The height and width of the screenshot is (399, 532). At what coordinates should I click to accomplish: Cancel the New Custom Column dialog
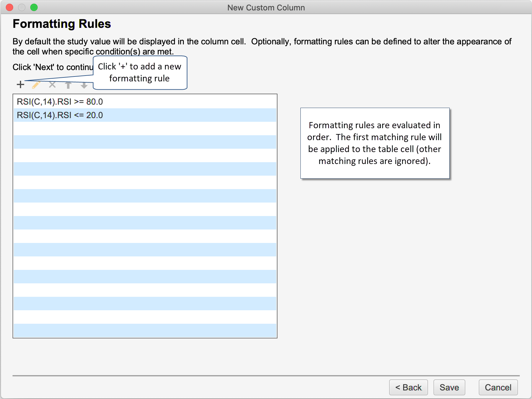tap(498, 387)
